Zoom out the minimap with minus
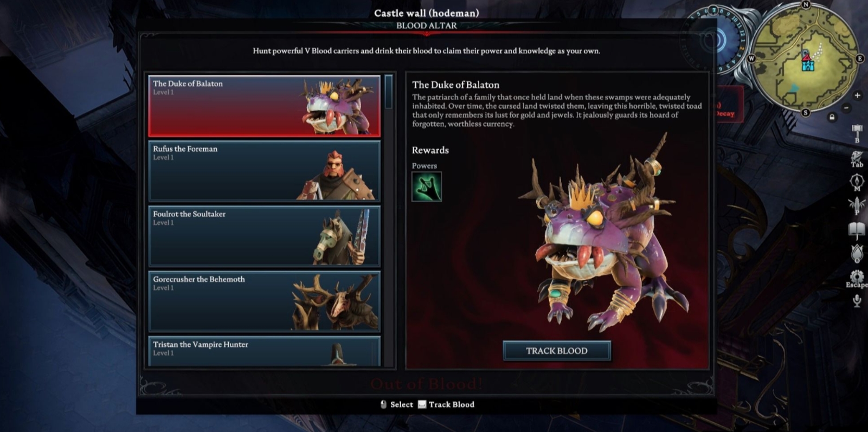Image resolution: width=868 pixels, height=432 pixels. [846, 108]
